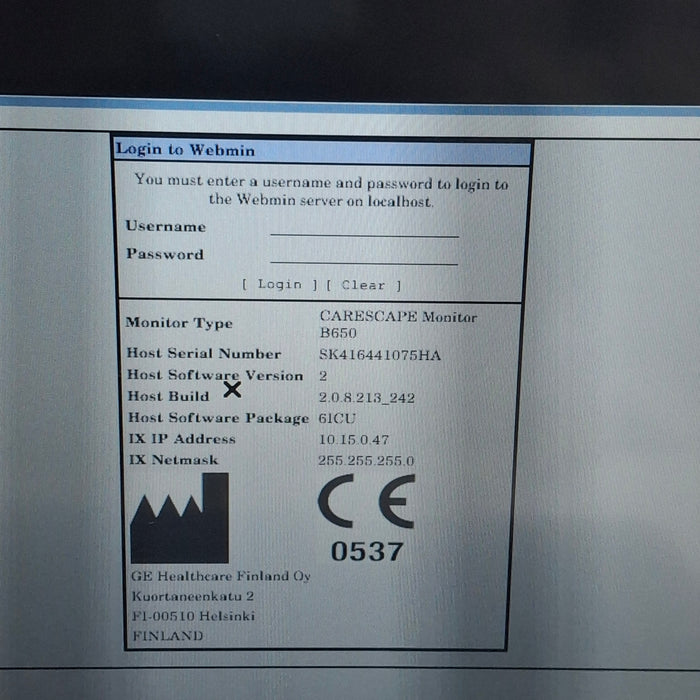Click the Username input field

point(363,228)
